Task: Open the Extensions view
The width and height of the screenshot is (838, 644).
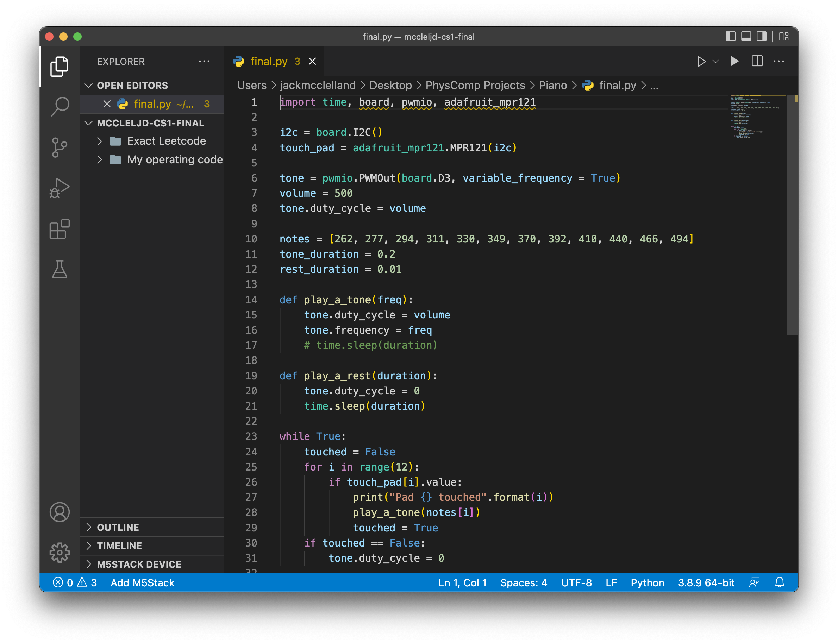Action: (60, 229)
